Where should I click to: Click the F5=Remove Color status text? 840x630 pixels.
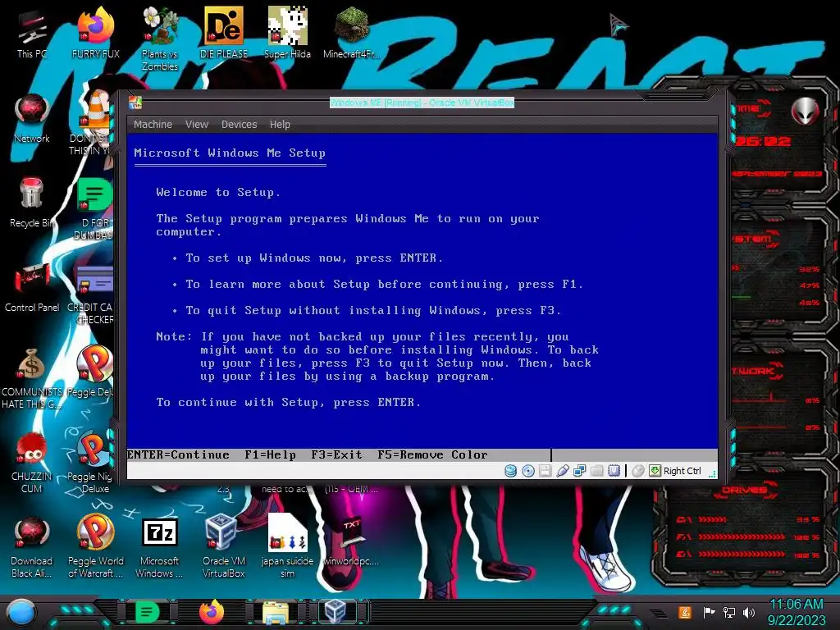pos(432,454)
